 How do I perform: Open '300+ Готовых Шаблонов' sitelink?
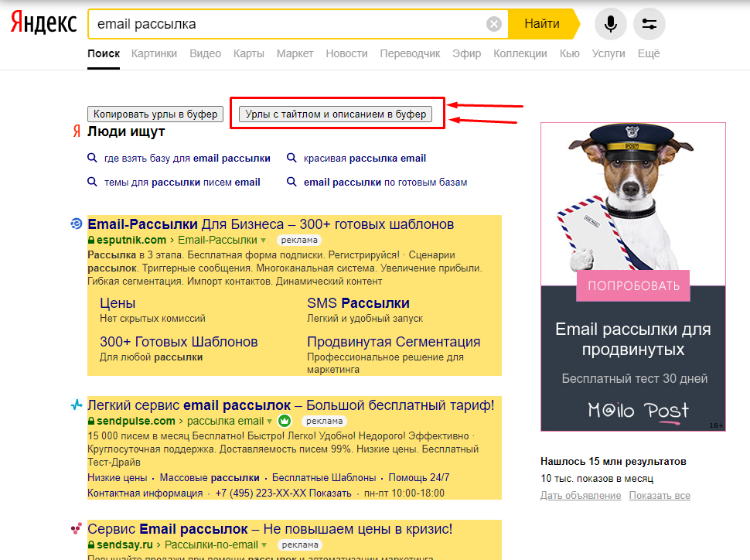179,342
